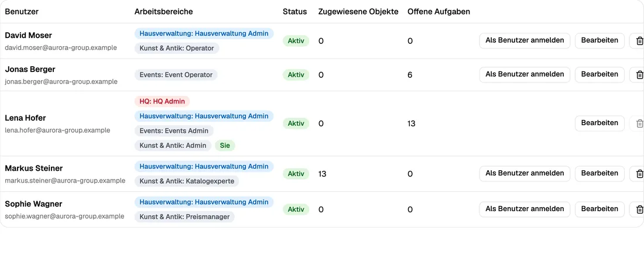This screenshot has width=644, height=265.
Task: Edit David Moser with Bearbeiten
Action: point(600,40)
